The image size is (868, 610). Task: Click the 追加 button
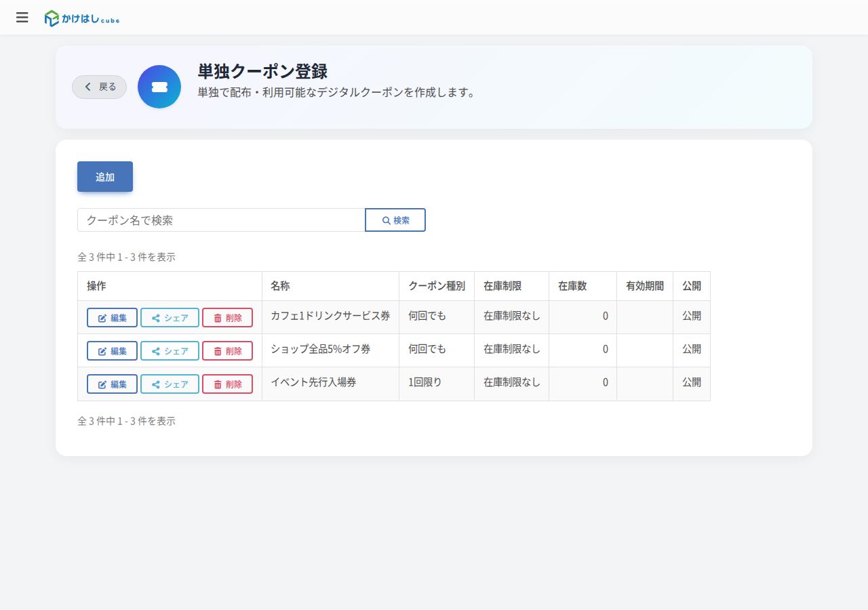click(105, 177)
